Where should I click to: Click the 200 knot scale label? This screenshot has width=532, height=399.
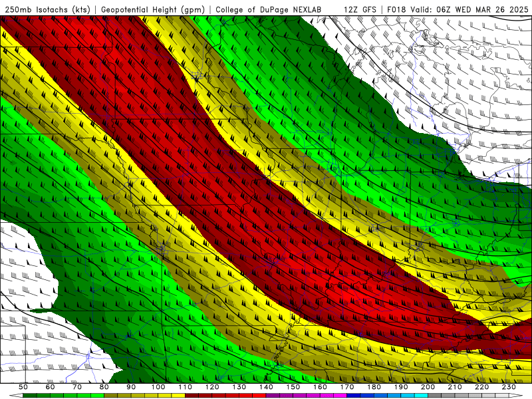(x=428, y=387)
